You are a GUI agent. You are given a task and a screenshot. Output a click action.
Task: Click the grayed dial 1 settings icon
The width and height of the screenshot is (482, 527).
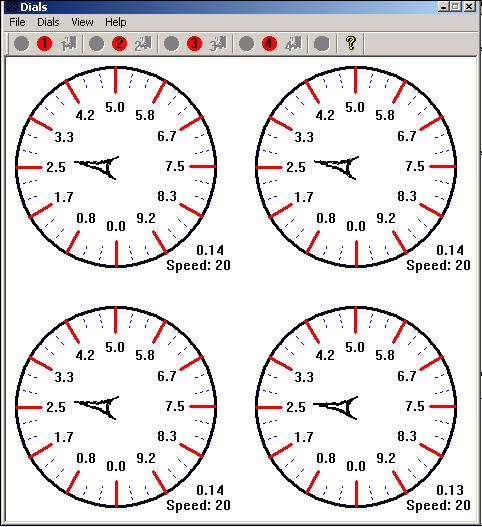69,44
